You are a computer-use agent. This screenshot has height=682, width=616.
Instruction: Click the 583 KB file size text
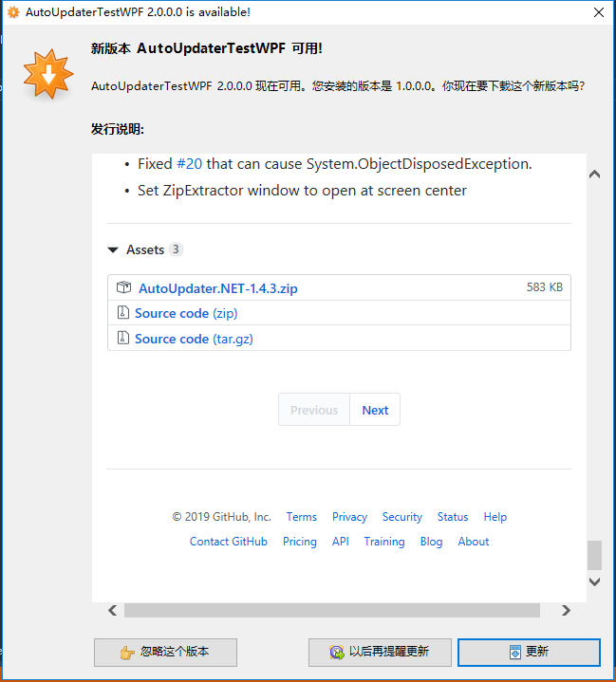(x=545, y=287)
